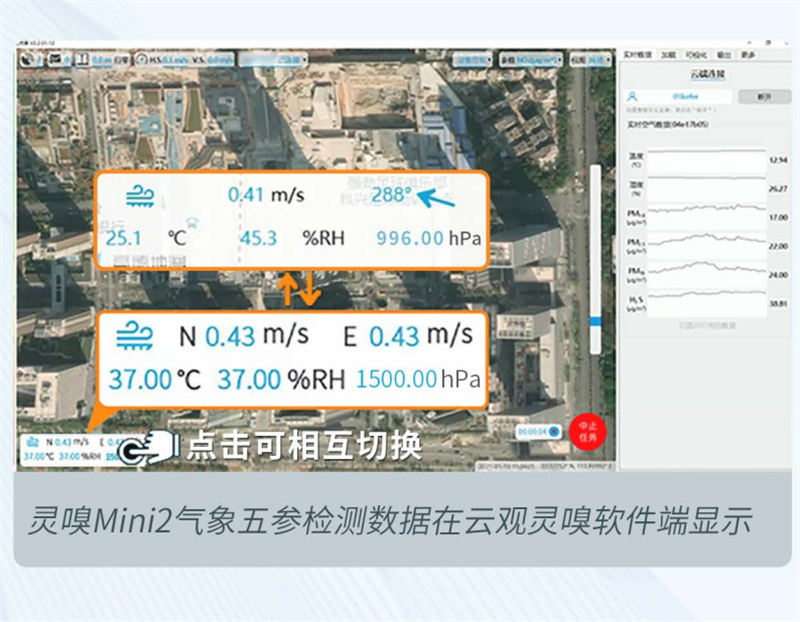Switch to the 实时数据 tab
Image resolution: width=800 pixels, height=622 pixels.
[x=638, y=55]
